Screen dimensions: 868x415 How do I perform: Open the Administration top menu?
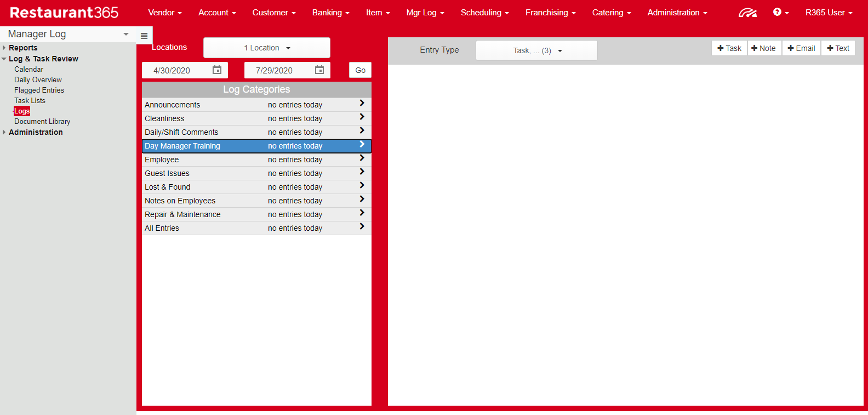coord(677,13)
